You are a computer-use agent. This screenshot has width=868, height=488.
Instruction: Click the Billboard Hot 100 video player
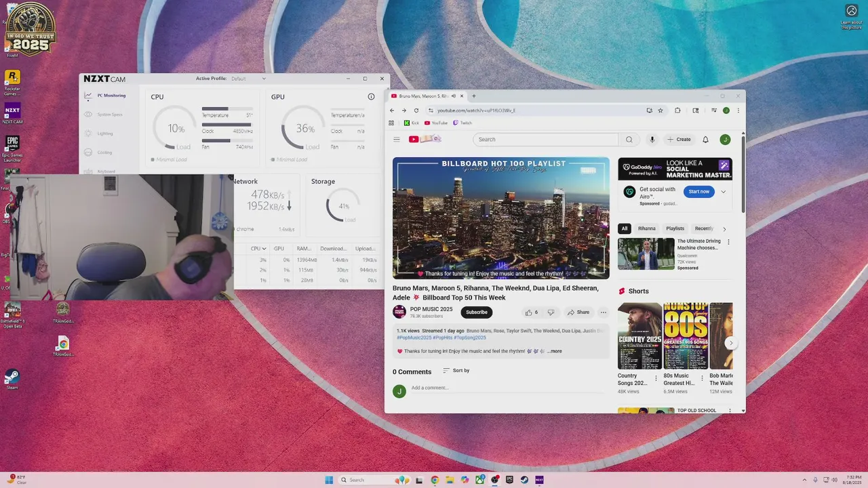pos(501,218)
